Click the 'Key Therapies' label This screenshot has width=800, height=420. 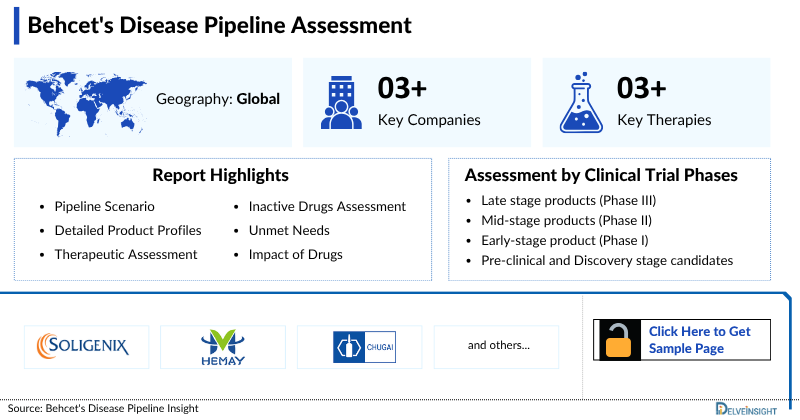click(x=664, y=120)
